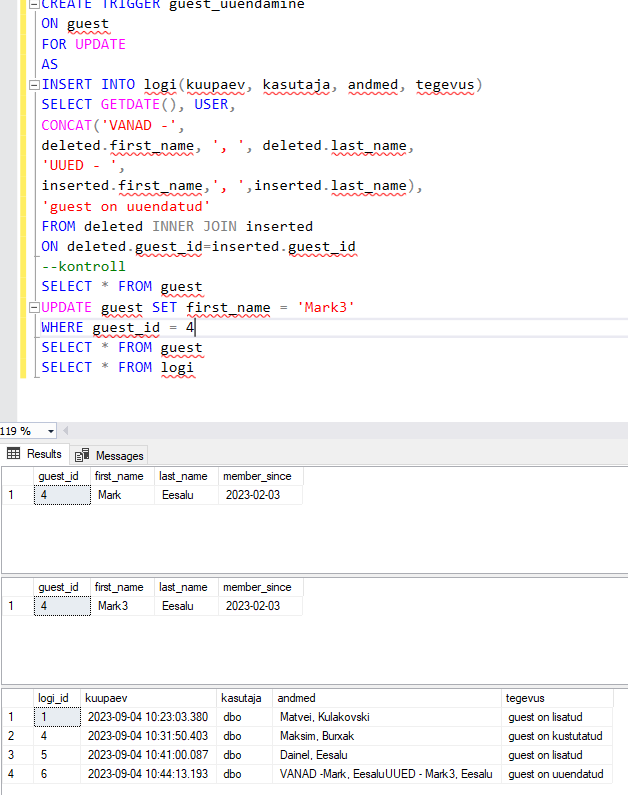The width and height of the screenshot is (628, 795).
Task: Select guest_id header in first result grid
Action: [62, 476]
